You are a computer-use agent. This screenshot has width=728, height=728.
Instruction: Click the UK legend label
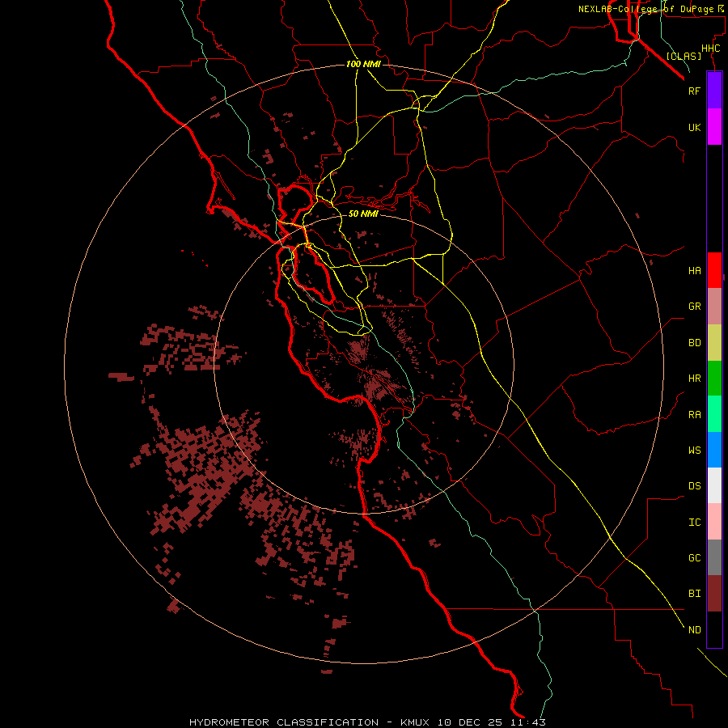(694, 128)
